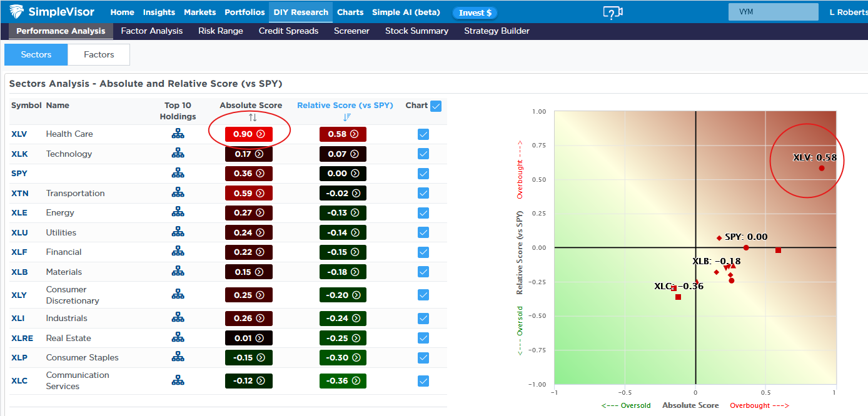868x416 pixels.
Task: Open the Charts menu item
Action: [350, 11]
